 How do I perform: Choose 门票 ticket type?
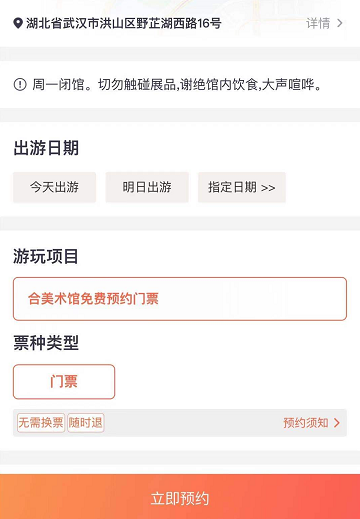(x=64, y=381)
